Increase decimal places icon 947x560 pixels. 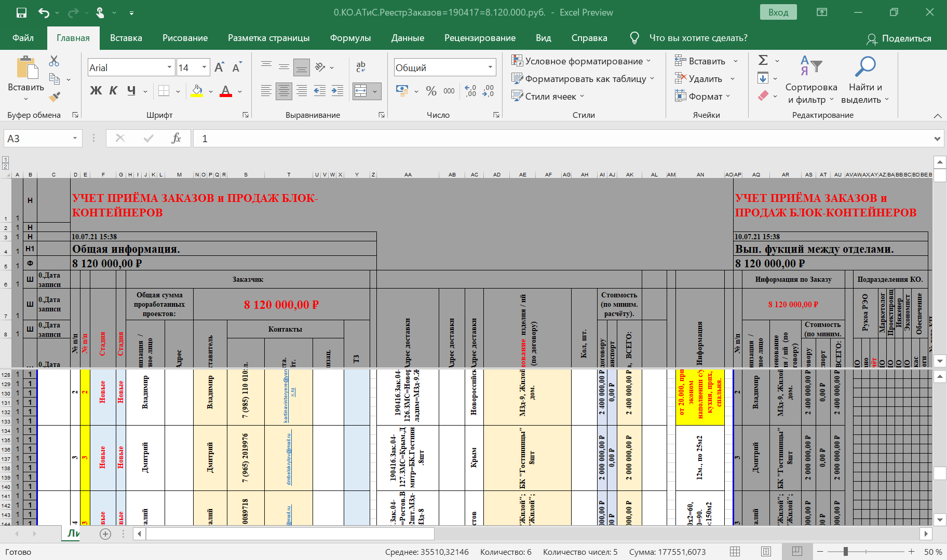click(470, 91)
